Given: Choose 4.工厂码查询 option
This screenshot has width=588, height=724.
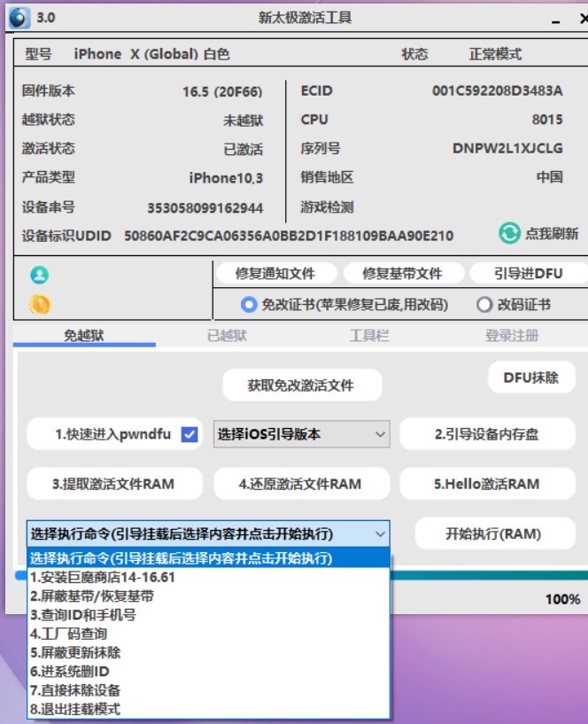Looking at the screenshot, I should 209,634.
